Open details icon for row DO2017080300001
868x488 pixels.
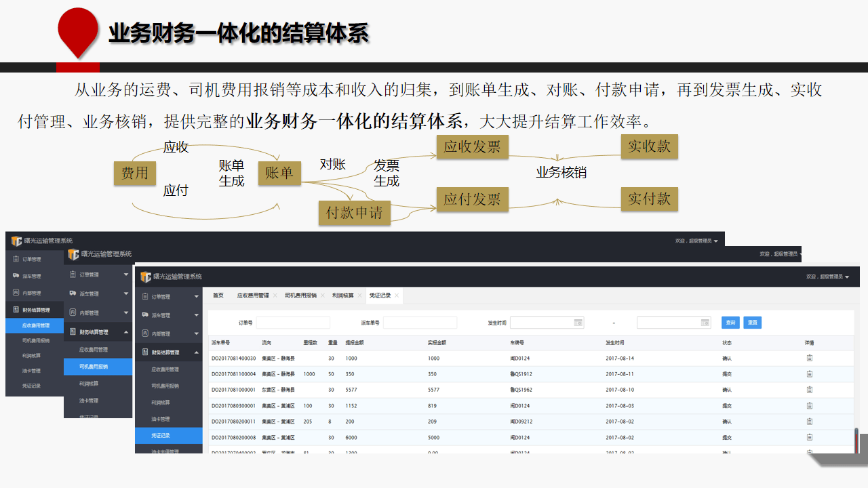[x=810, y=406]
